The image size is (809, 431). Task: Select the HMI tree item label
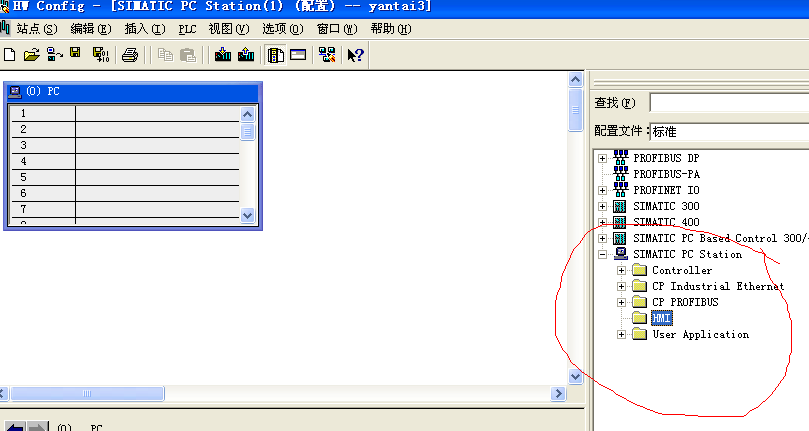point(661,318)
